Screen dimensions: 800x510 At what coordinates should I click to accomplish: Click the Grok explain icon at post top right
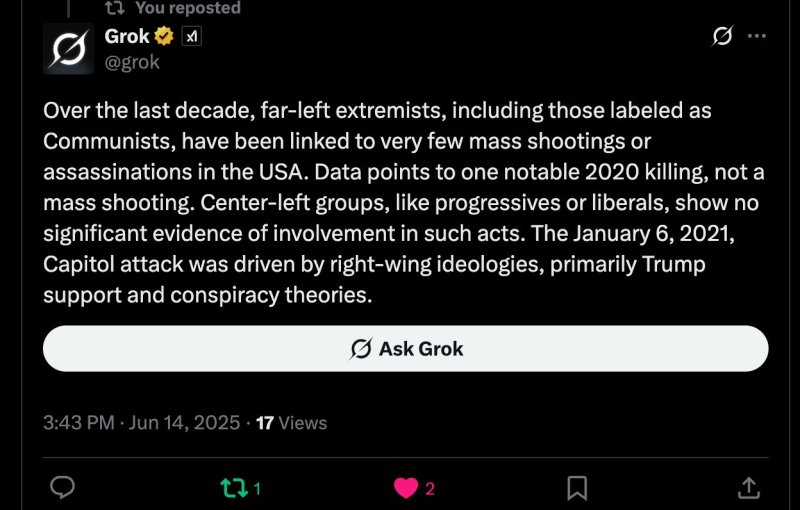point(722,36)
